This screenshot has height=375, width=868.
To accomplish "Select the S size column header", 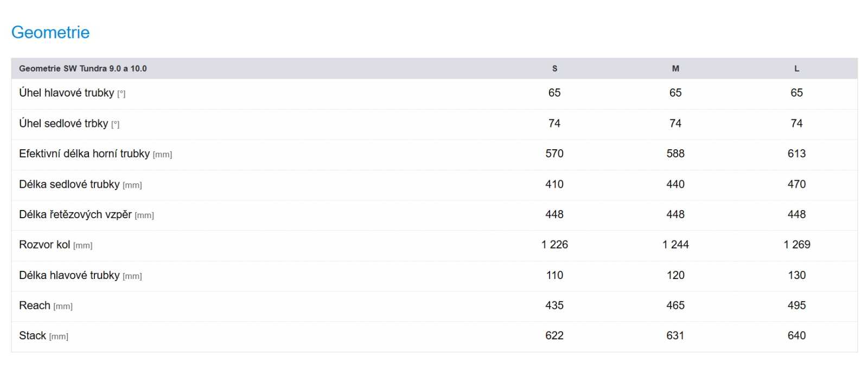I will click(554, 68).
